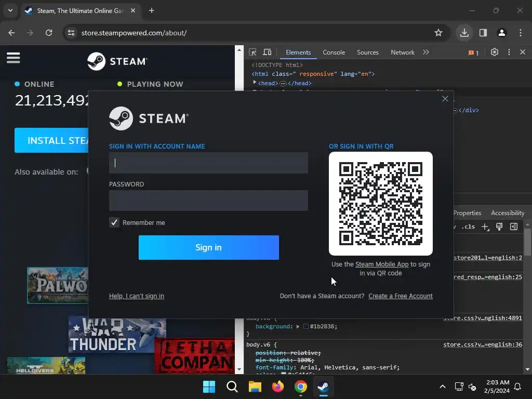View site information icon in address bar
532x399 pixels.
[71, 33]
